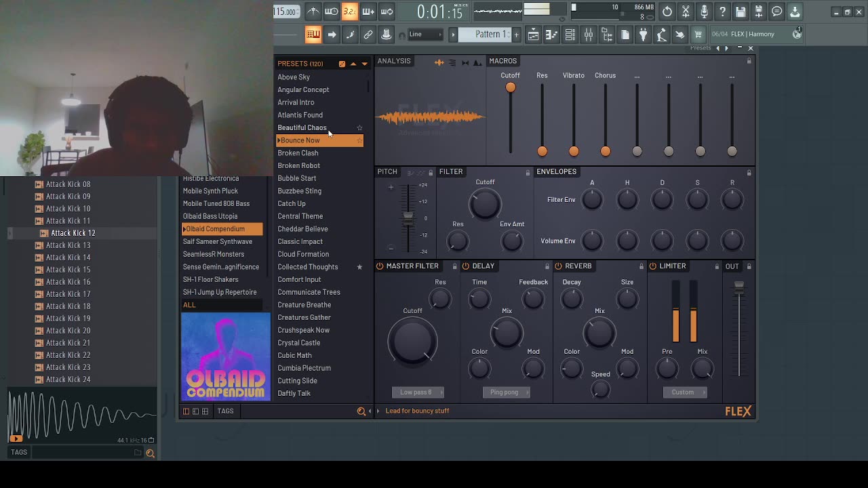Choose the Saif Sameer Synthwave pack
Viewport: 868px width, 488px height.
click(x=218, y=241)
